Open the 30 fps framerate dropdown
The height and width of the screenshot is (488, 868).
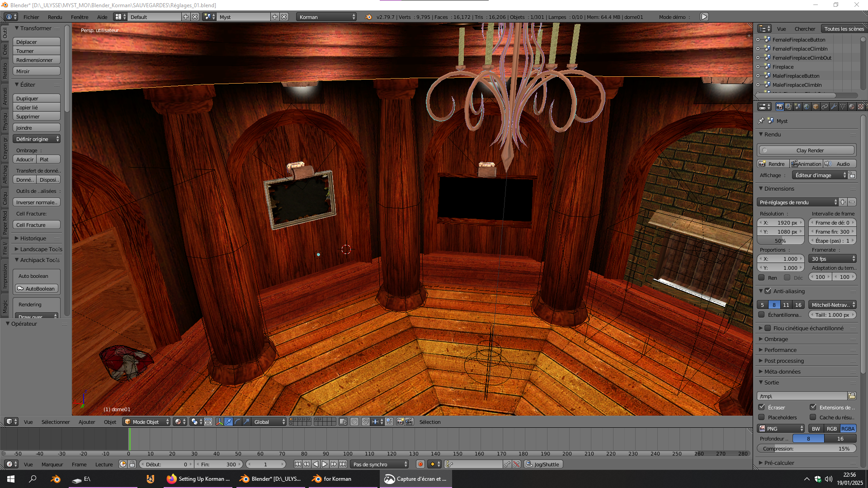(x=832, y=258)
